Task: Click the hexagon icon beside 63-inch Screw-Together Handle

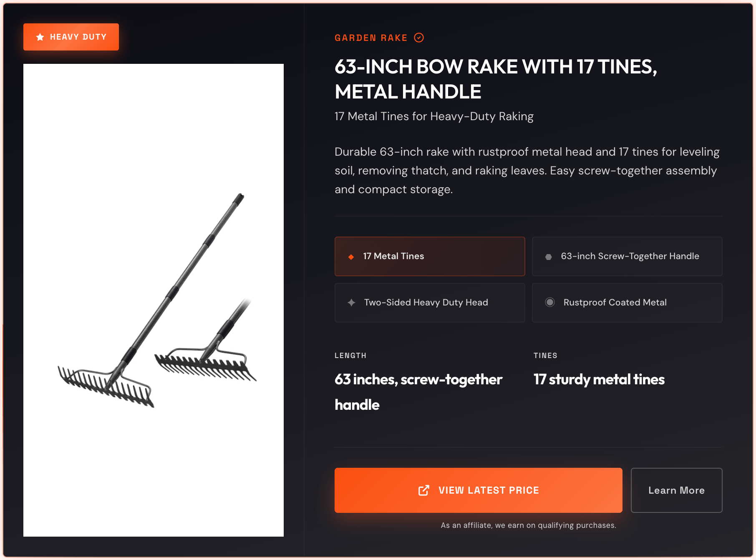Action: click(x=549, y=257)
